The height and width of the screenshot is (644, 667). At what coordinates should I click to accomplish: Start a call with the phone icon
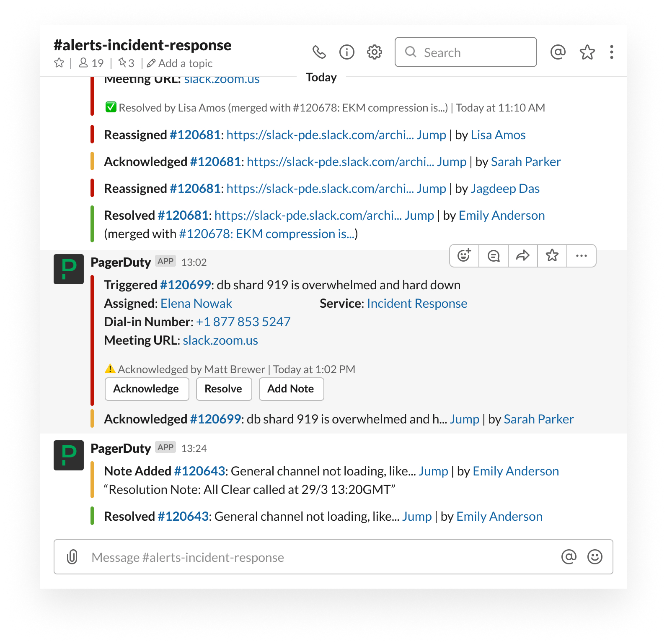pos(319,52)
